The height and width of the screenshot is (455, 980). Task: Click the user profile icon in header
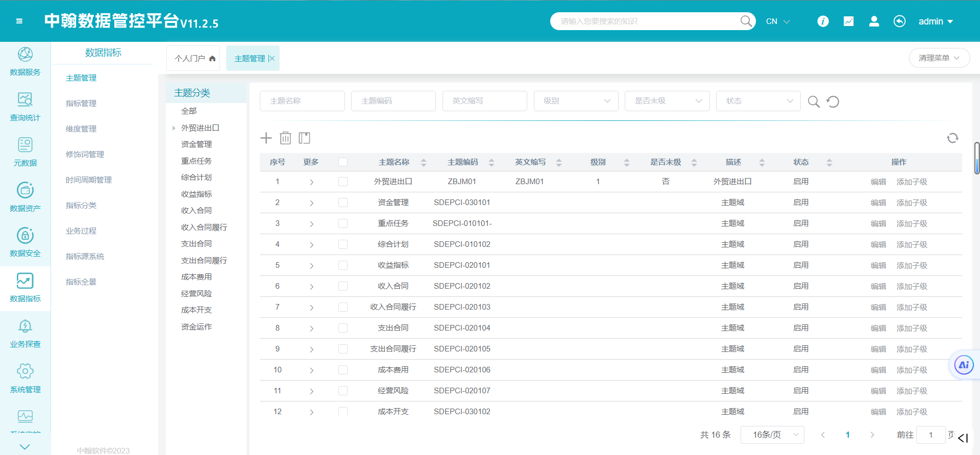874,21
